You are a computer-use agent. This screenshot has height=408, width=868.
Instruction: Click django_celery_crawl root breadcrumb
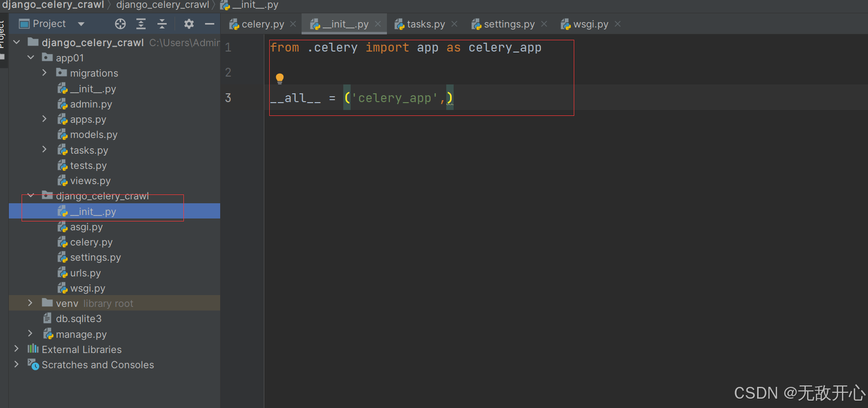click(53, 5)
